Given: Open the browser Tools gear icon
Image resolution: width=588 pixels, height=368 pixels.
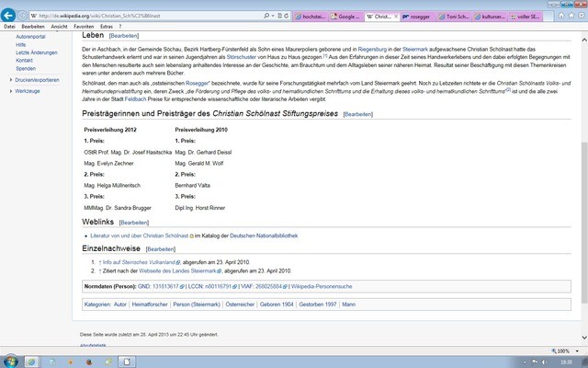Looking at the screenshot, I should pyautogui.click(x=582, y=16).
